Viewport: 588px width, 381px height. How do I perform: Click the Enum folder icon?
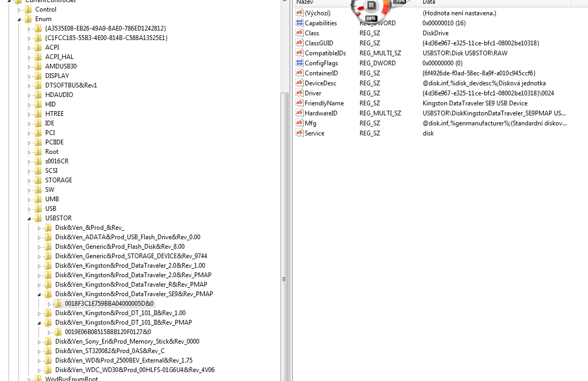click(x=28, y=19)
